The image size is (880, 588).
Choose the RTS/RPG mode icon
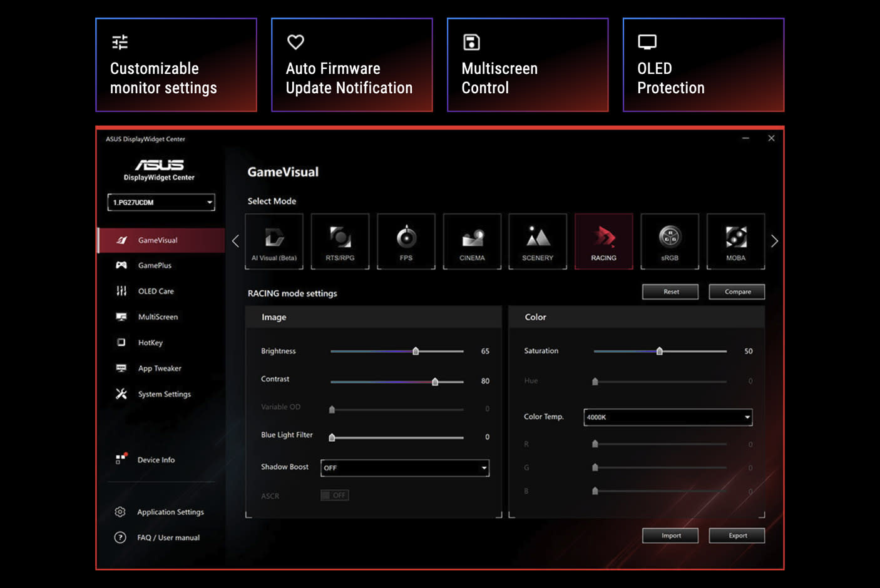pyautogui.click(x=340, y=241)
